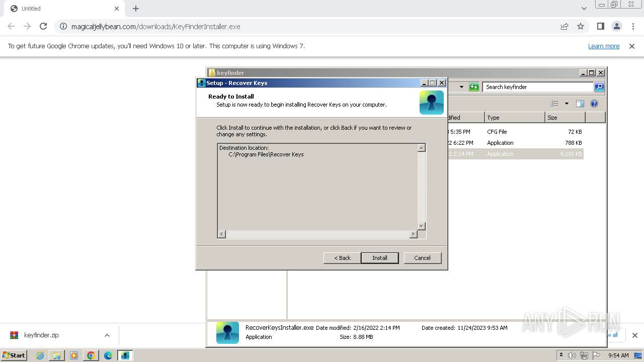
Task: Click the Recover Keys keyhole logo
Action: click(432, 103)
